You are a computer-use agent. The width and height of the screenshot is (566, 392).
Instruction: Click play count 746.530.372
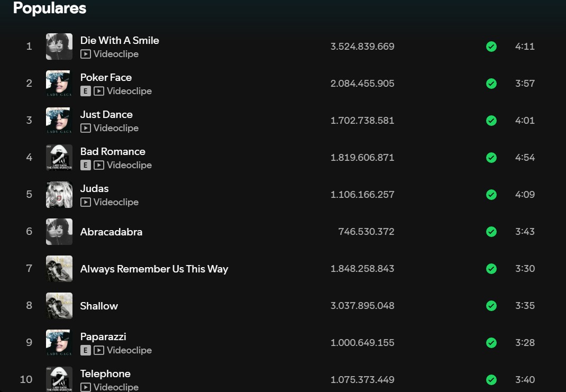(x=366, y=232)
